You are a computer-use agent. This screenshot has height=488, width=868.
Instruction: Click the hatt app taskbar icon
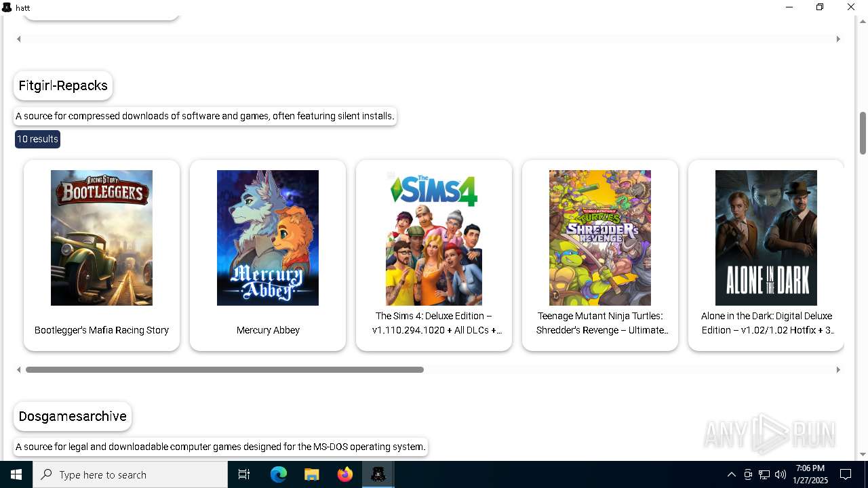coord(378,474)
